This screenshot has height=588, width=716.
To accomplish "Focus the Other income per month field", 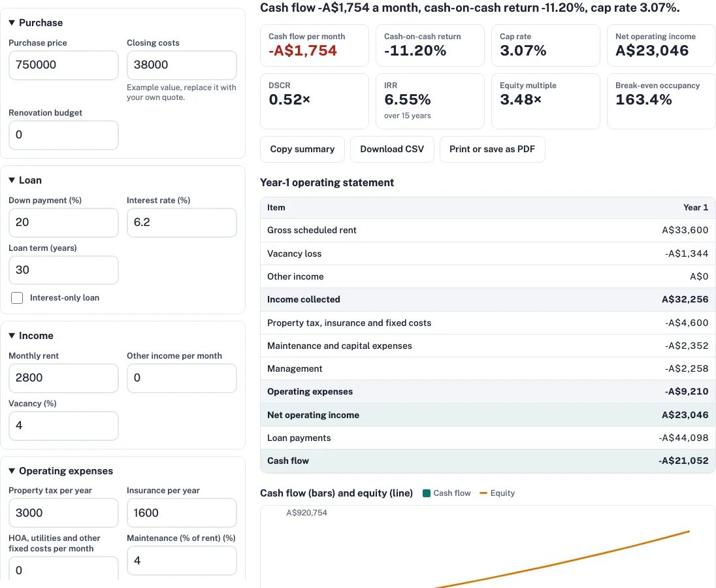I will pos(182,378).
